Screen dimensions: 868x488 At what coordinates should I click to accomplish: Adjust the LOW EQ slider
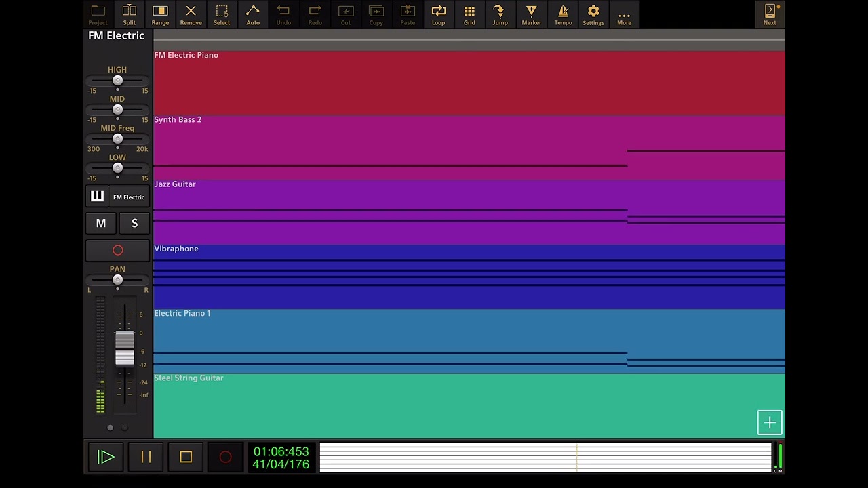(117, 168)
